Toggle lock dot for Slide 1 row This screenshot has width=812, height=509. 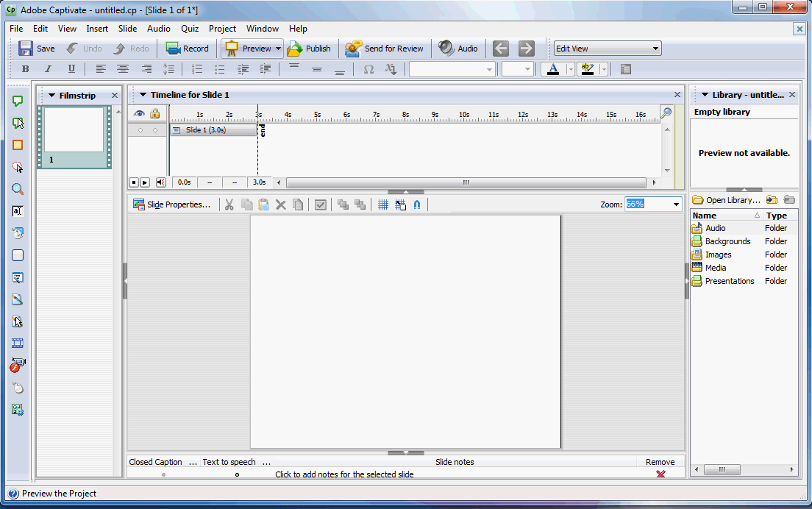(x=155, y=130)
